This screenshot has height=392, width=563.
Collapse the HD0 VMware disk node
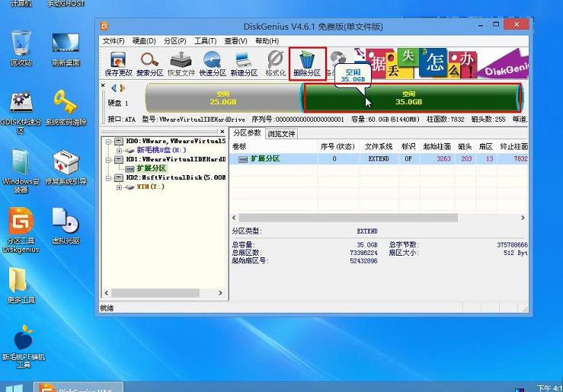[x=108, y=142]
